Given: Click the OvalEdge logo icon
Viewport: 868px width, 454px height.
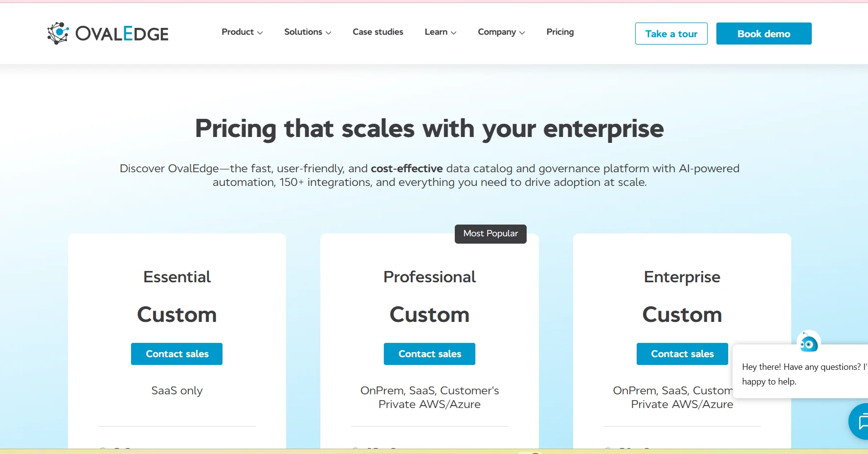Looking at the screenshot, I should 58,33.
